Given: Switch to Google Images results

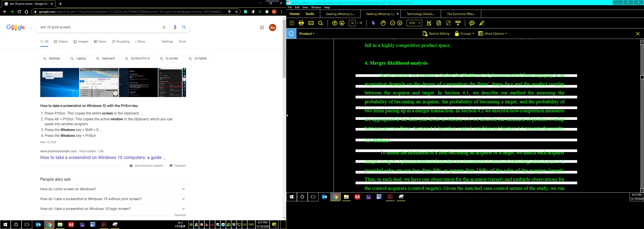Looking at the screenshot, I should pos(81,42).
